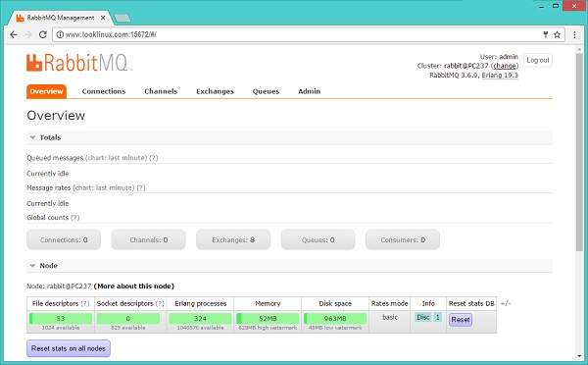Click the Connections: 0 count button

[x=64, y=239]
